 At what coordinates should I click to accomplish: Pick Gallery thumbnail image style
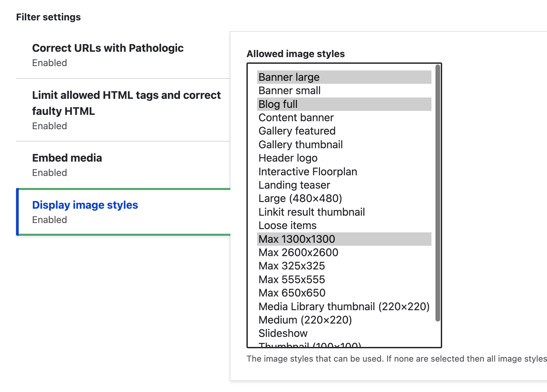pyautogui.click(x=301, y=145)
